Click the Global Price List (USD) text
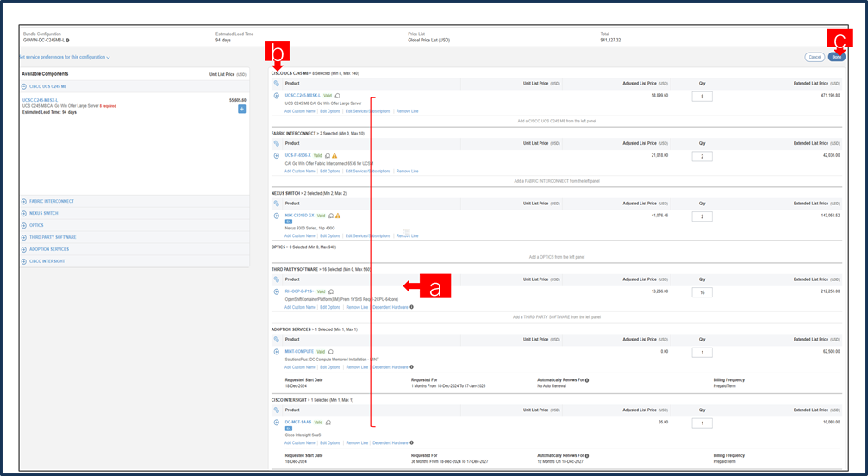 click(x=429, y=41)
